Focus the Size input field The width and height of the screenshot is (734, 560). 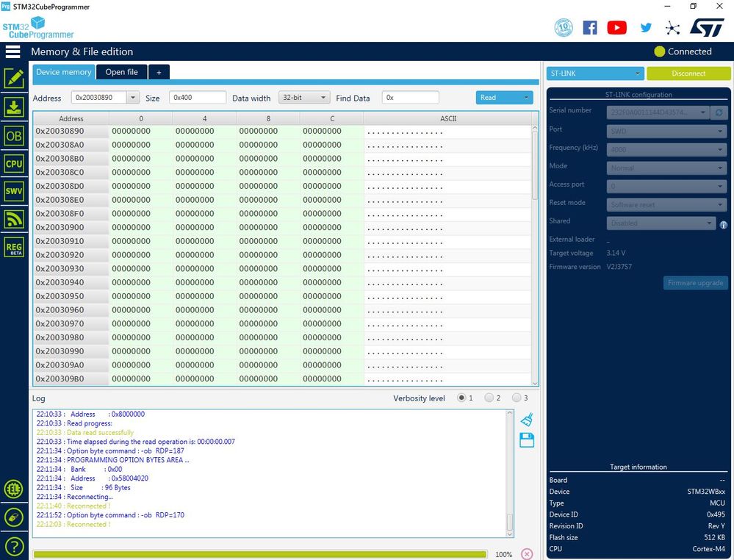[198, 98]
